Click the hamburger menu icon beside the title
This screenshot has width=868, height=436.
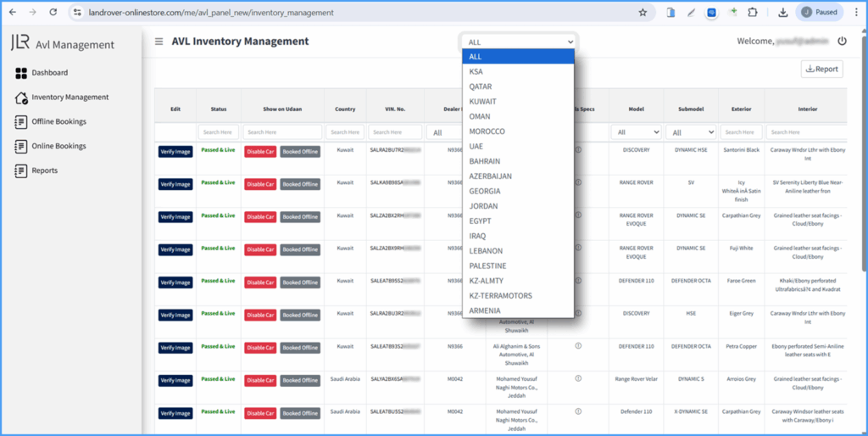159,42
